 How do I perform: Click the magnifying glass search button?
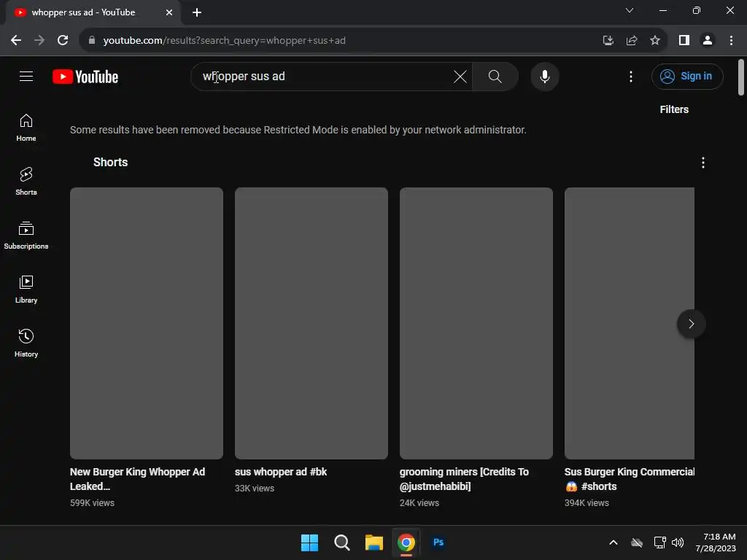[495, 76]
